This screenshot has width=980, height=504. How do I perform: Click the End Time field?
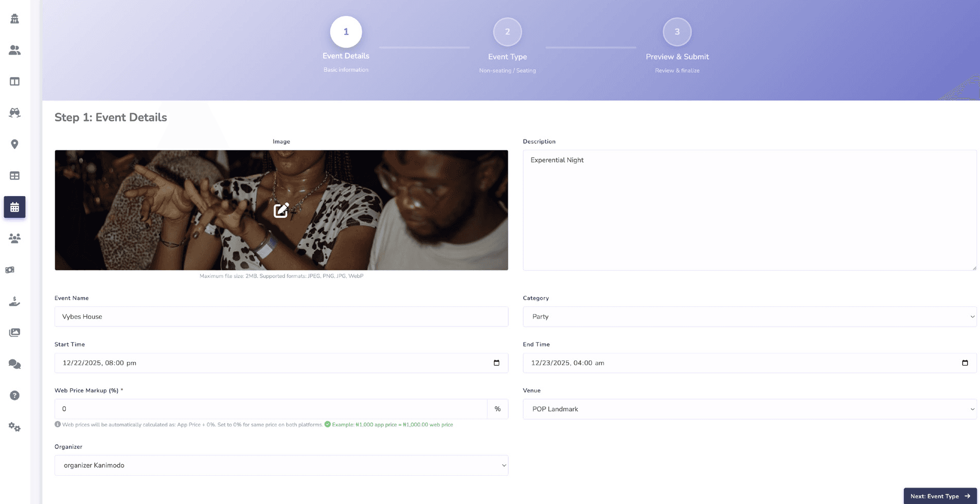(750, 363)
